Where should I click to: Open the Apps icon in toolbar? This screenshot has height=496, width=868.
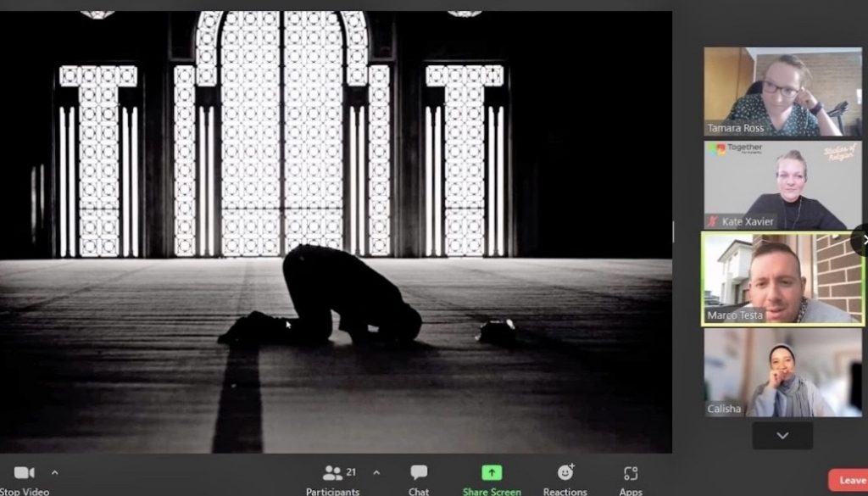pos(630,473)
